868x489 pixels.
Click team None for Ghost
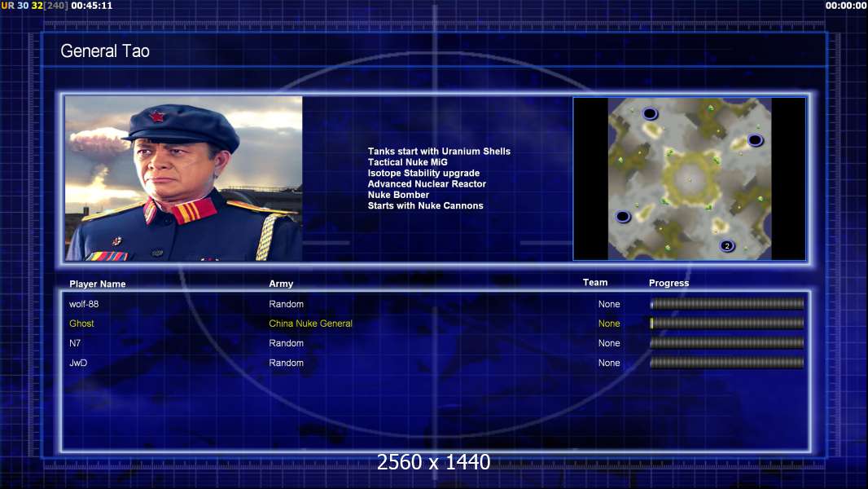[x=609, y=324]
